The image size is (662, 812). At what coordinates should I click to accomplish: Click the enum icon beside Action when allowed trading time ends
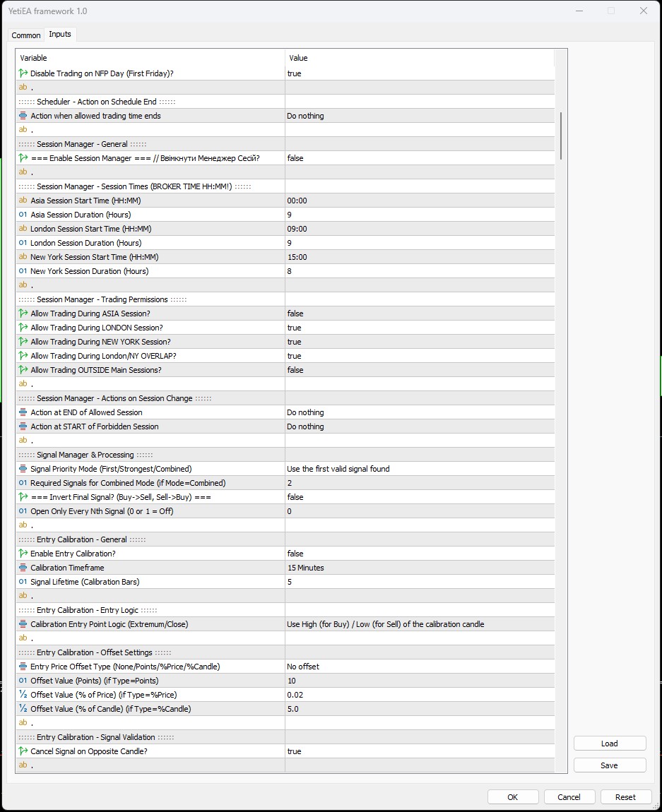pyautogui.click(x=23, y=116)
